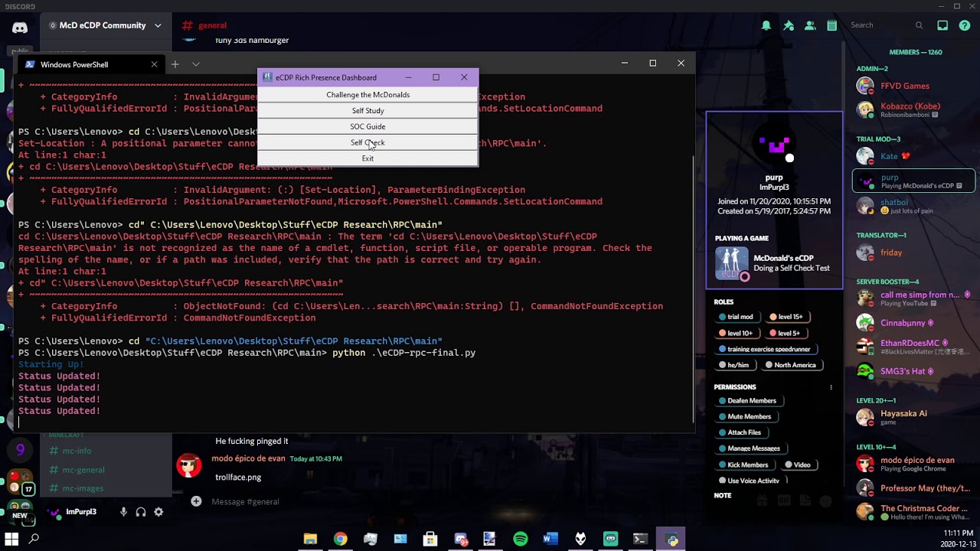The width and height of the screenshot is (980, 551).
Task: Select the general channel header
Action: (204, 25)
